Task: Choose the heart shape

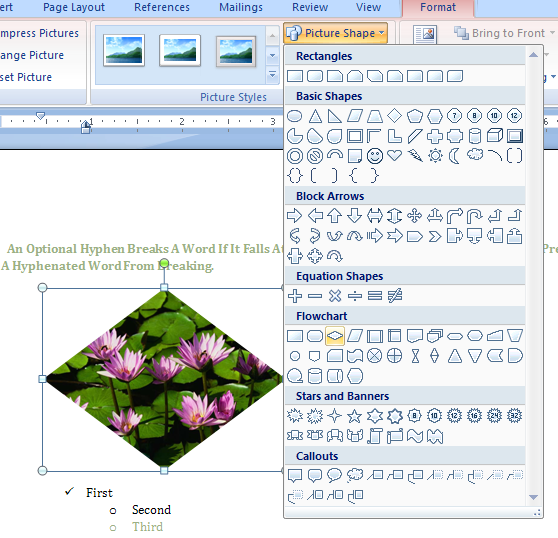Action: [395, 155]
